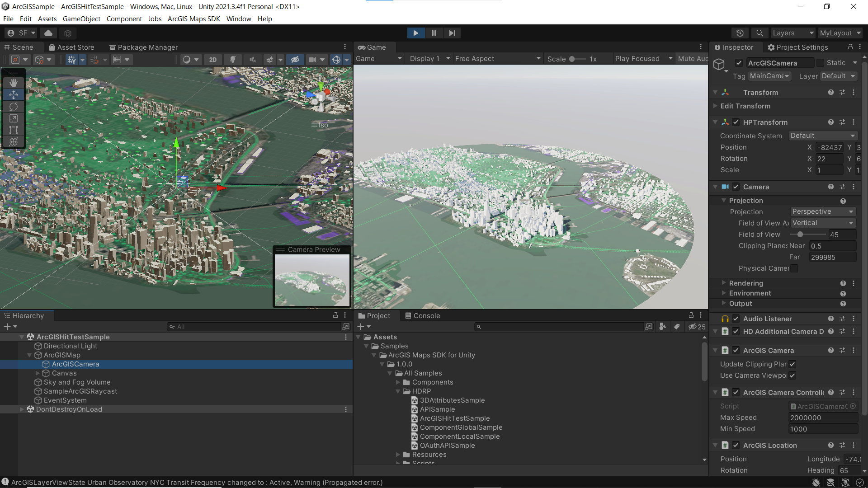The height and width of the screenshot is (488, 868).
Task: Edit the Max Speed value field
Action: 822,418
